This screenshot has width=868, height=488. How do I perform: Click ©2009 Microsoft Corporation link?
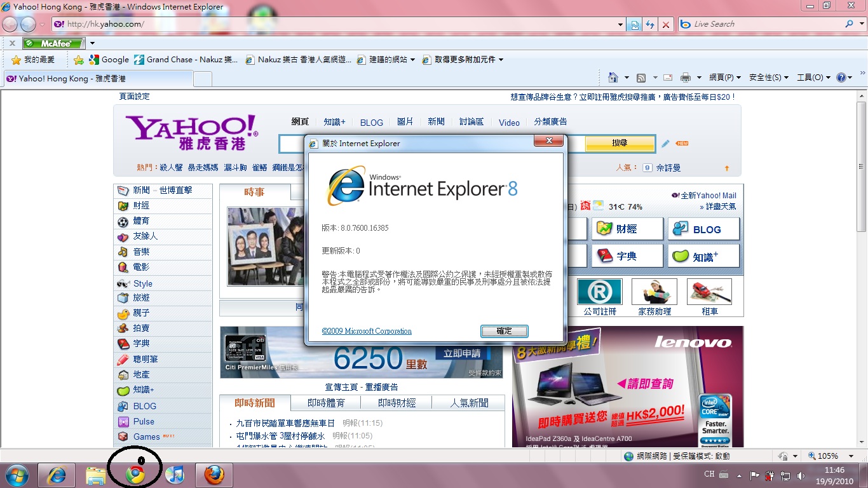tap(367, 331)
